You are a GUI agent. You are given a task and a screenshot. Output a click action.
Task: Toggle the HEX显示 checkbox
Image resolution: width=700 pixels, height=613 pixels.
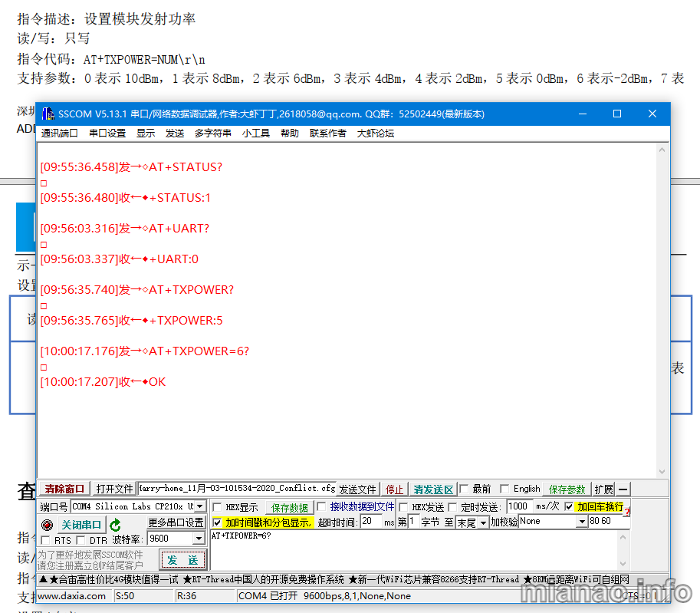218,507
